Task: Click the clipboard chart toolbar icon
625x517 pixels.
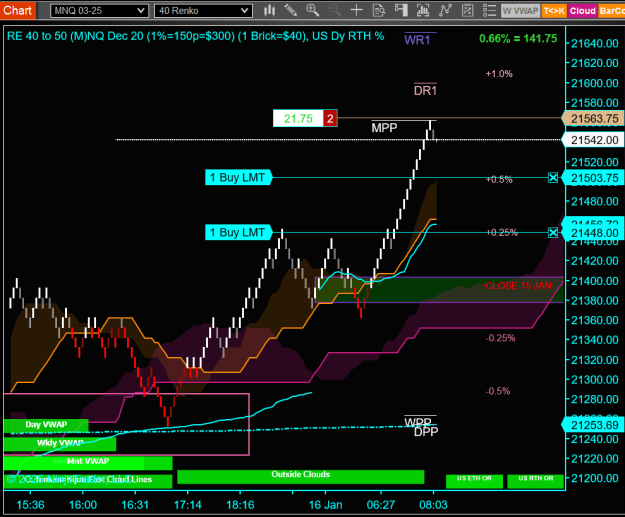Action: tap(467, 11)
